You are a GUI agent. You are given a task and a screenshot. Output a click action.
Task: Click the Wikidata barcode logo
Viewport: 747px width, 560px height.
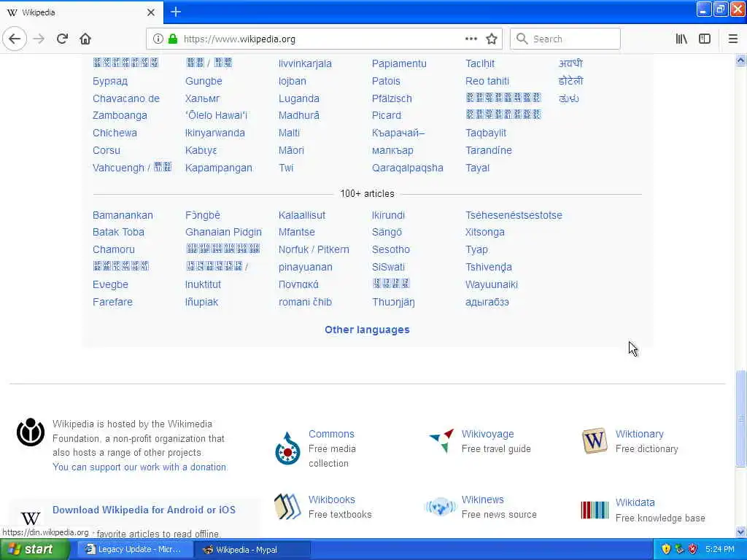pyautogui.click(x=595, y=510)
